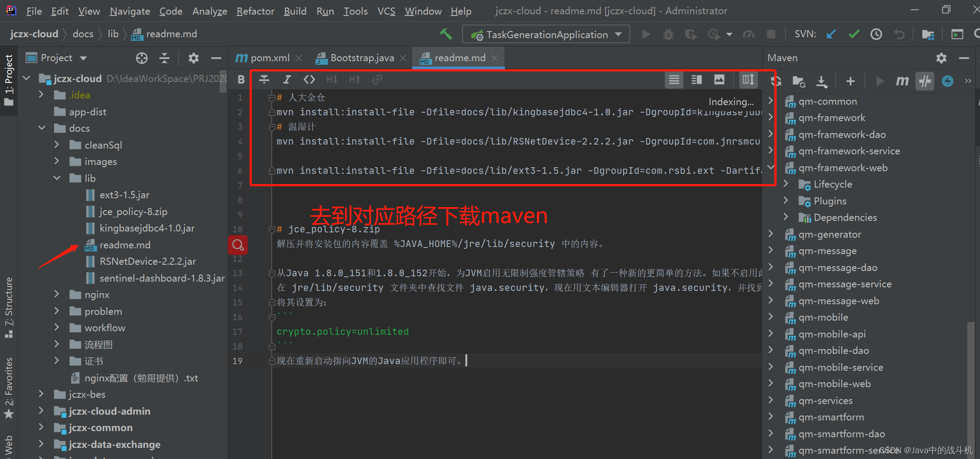Execute Maven goal with the m icon
The width and height of the screenshot is (980, 459).
pyautogui.click(x=902, y=81)
